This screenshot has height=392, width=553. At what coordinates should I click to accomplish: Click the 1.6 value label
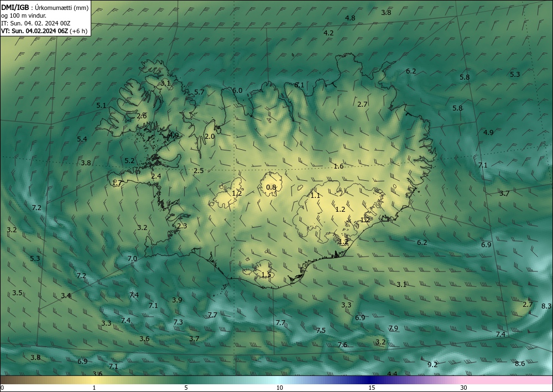click(338, 166)
